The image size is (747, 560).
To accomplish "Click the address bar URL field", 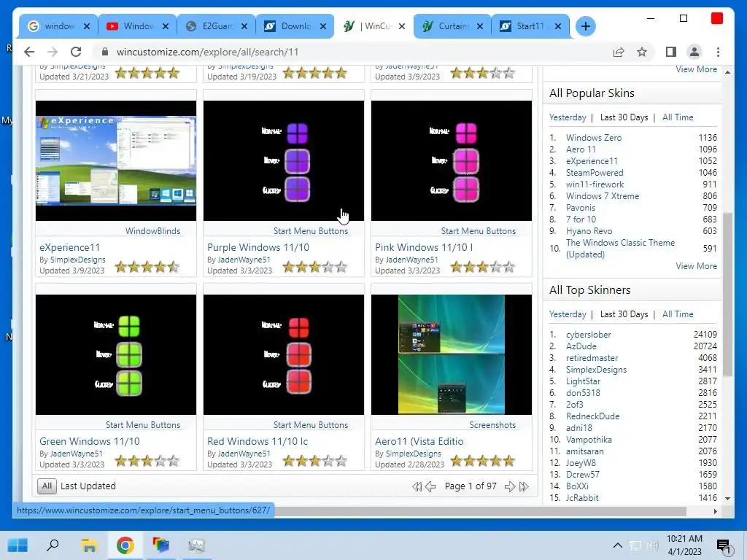I will coord(207,52).
